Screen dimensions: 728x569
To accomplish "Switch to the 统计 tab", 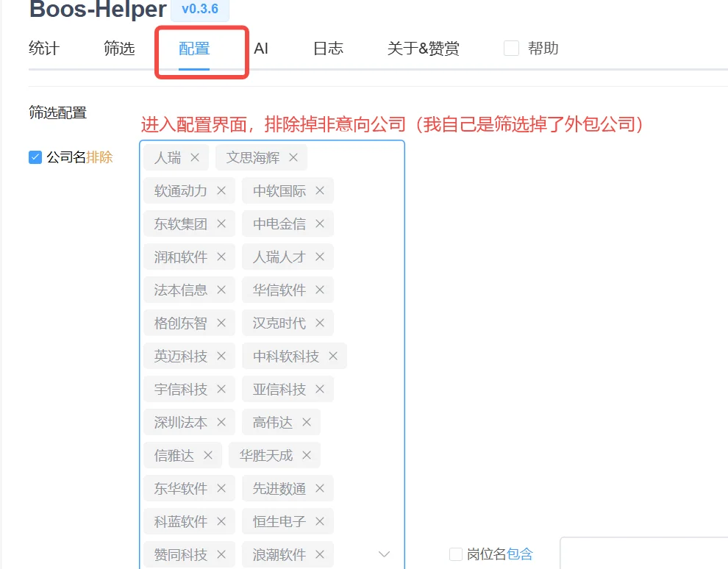I will [43, 48].
